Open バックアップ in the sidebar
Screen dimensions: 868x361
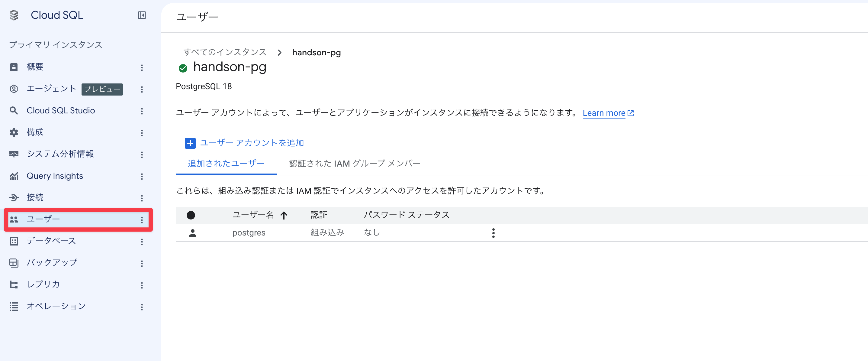pos(52,262)
